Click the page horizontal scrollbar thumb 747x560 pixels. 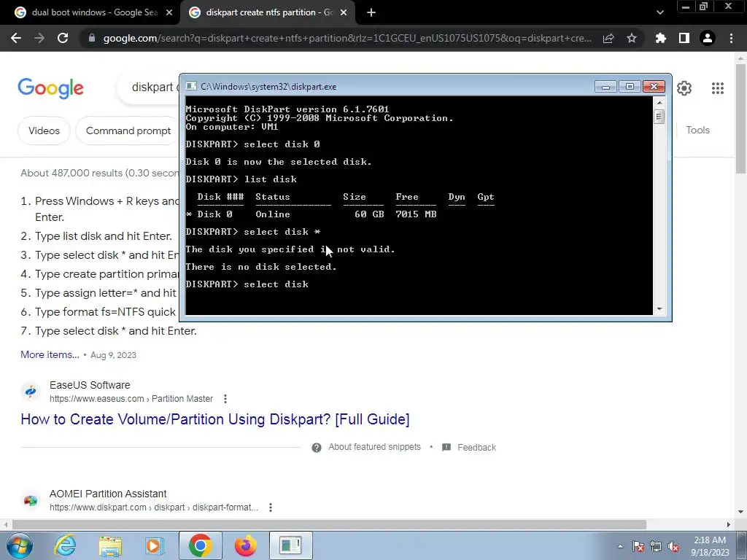329,524
